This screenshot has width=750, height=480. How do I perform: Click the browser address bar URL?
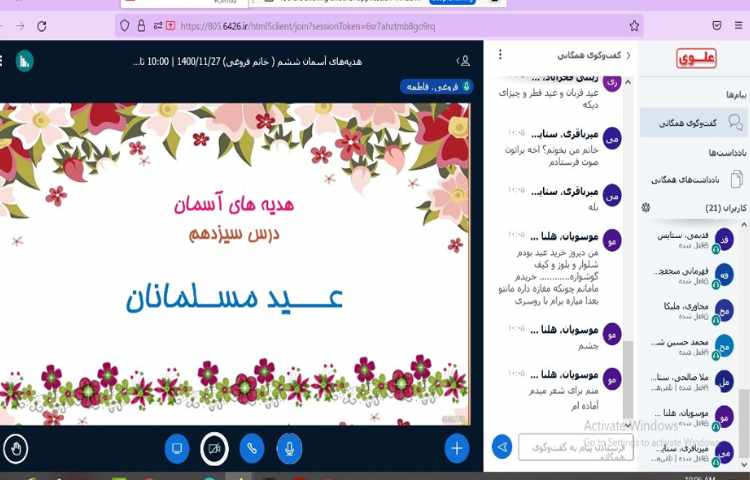click(x=308, y=26)
